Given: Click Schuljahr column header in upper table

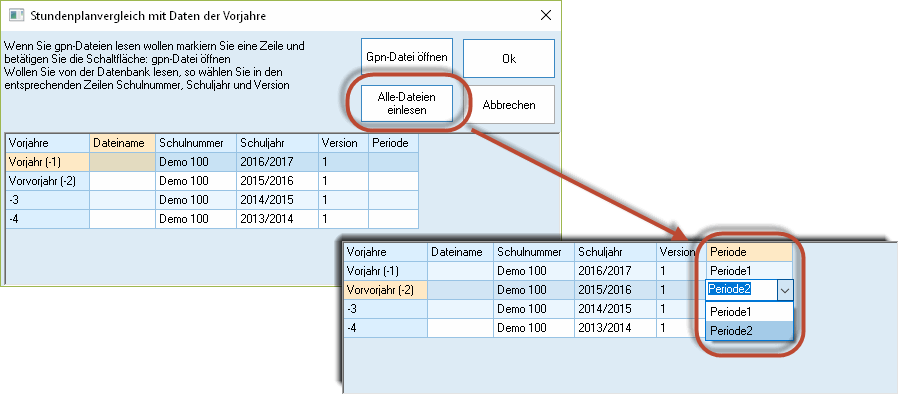Looking at the screenshot, I should tap(278, 143).
